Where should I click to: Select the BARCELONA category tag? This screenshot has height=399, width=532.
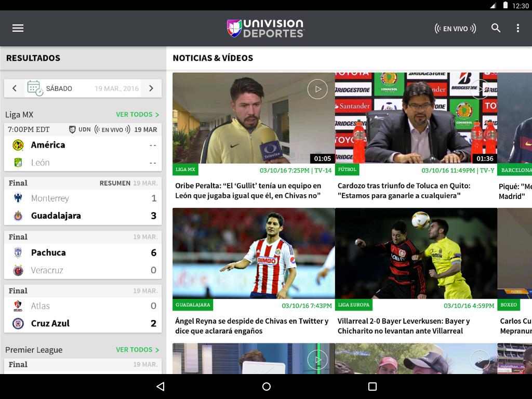pyautogui.click(x=515, y=170)
